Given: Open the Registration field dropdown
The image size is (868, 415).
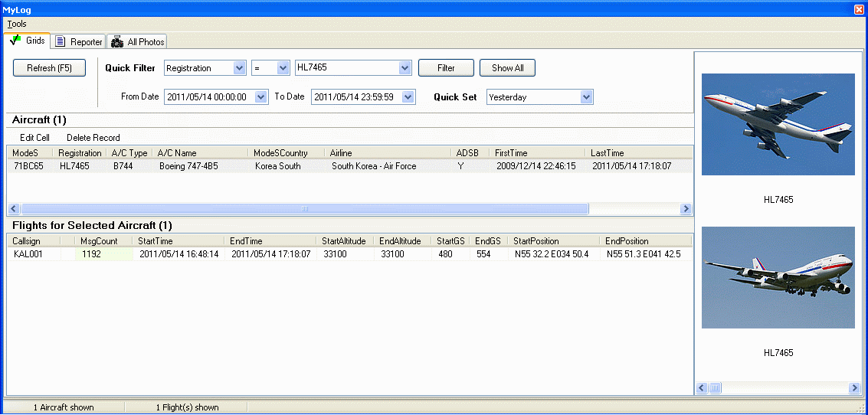Looking at the screenshot, I should [240, 68].
